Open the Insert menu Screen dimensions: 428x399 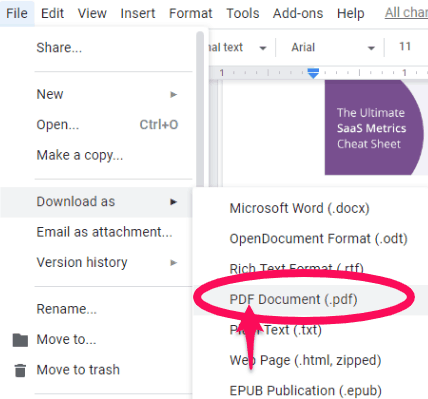coord(138,13)
